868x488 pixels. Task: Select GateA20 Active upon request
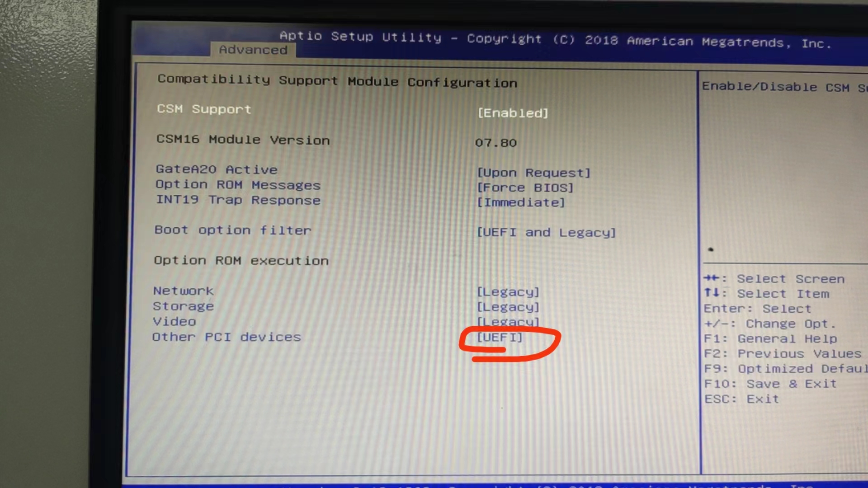click(x=533, y=173)
